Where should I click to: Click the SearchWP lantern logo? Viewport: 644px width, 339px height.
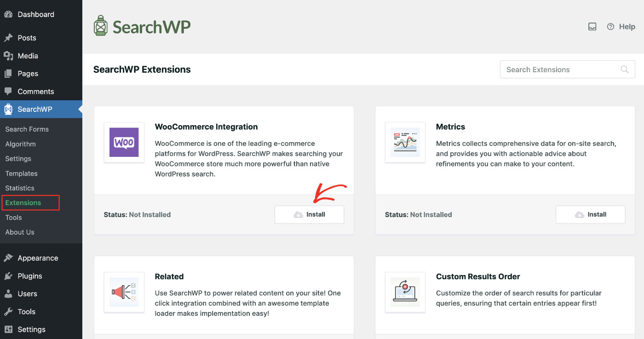(100, 26)
